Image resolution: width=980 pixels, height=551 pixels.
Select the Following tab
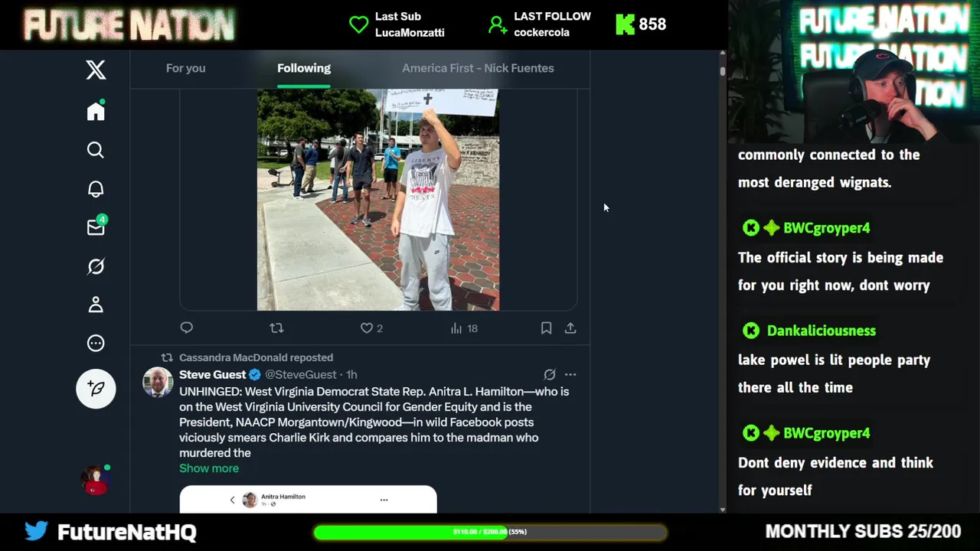(304, 68)
